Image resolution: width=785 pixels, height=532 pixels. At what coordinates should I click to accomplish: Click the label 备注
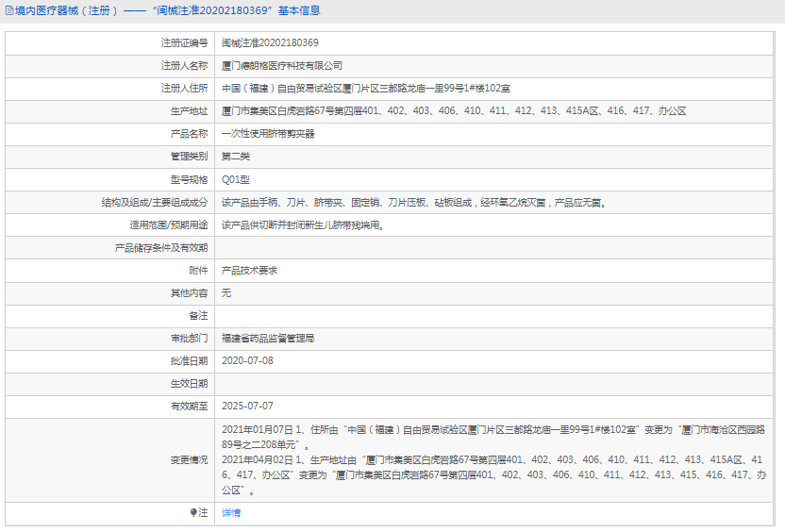click(x=199, y=315)
